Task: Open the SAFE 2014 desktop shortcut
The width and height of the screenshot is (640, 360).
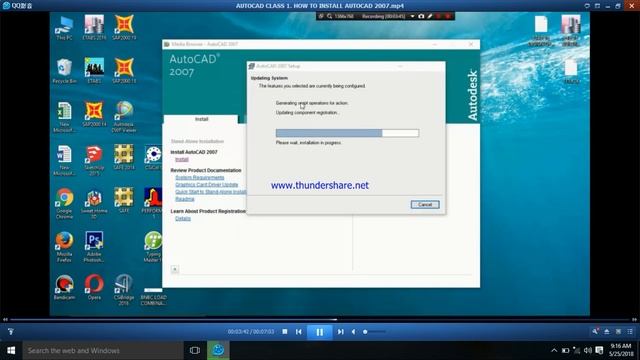Action: [x=124, y=158]
